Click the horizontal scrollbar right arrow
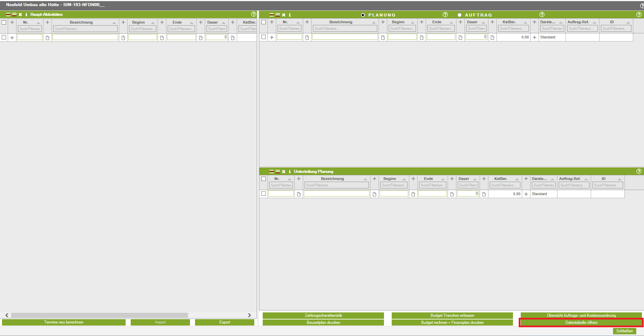This screenshot has width=644, height=336. [249, 315]
